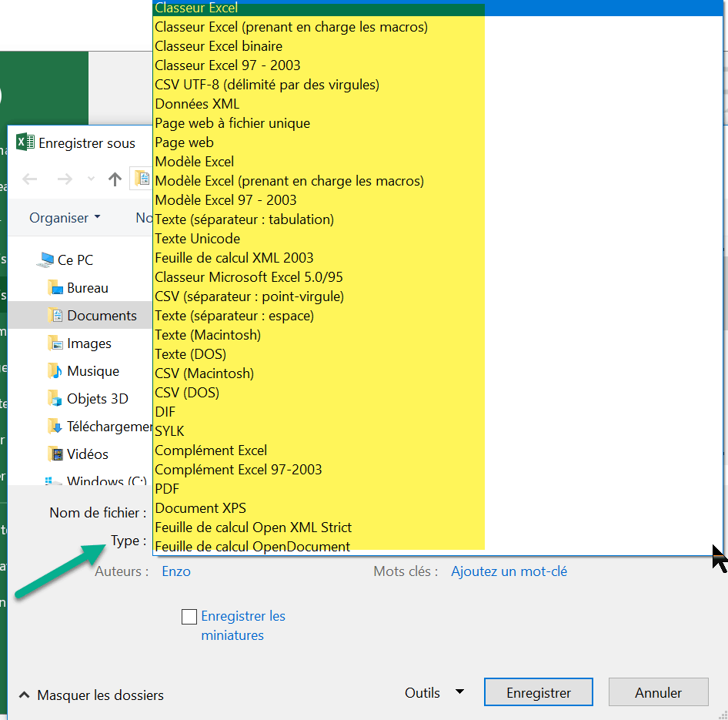Open recent locations dropdown chevron
Viewport: 728px width, 720px height.
[91, 179]
